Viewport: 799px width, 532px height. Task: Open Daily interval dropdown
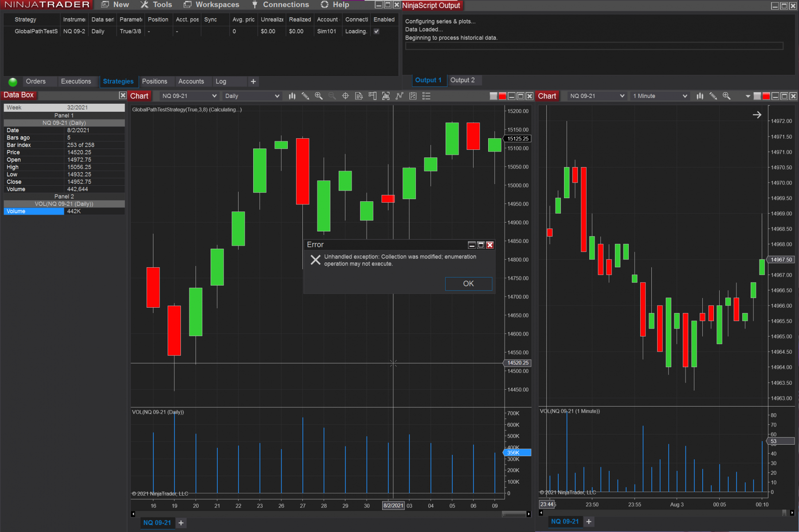[252, 96]
